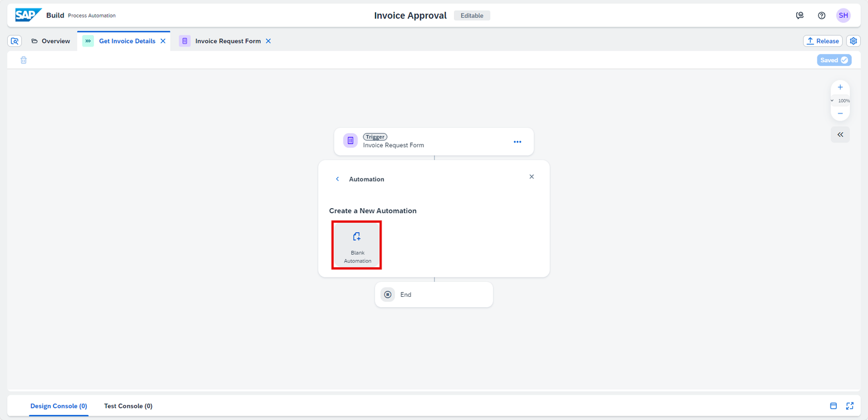Open SH user profile avatar
Image resolution: width=868 pixels, height=420 pixels.
coord(843,16)
